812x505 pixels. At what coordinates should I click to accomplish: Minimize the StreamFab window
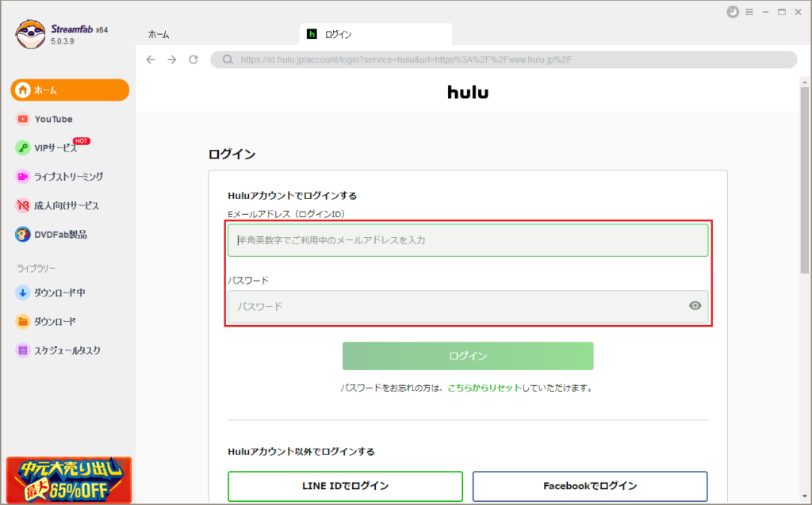click(x=765, y=12)
